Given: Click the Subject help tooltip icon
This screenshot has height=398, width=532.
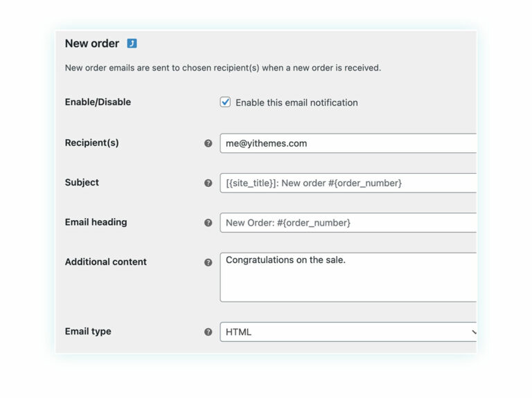Looking at the screenshot, I should click(x=208, y=183).
